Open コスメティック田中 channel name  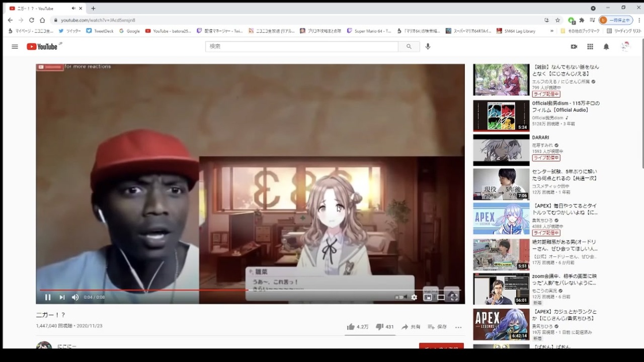pyautogui.click(x=550, y=187)
